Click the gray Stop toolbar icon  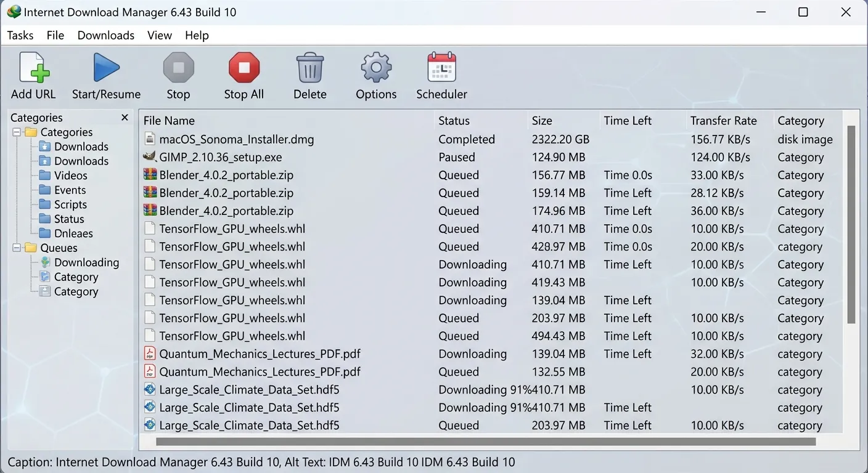coord(178,67)
